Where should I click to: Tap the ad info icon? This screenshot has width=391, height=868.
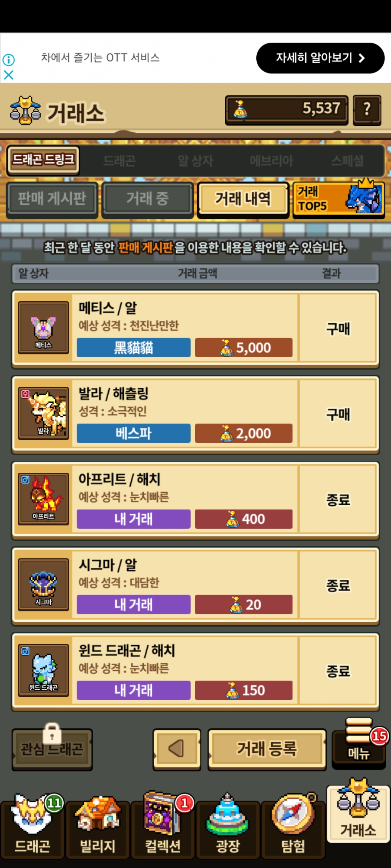[9, 60]
